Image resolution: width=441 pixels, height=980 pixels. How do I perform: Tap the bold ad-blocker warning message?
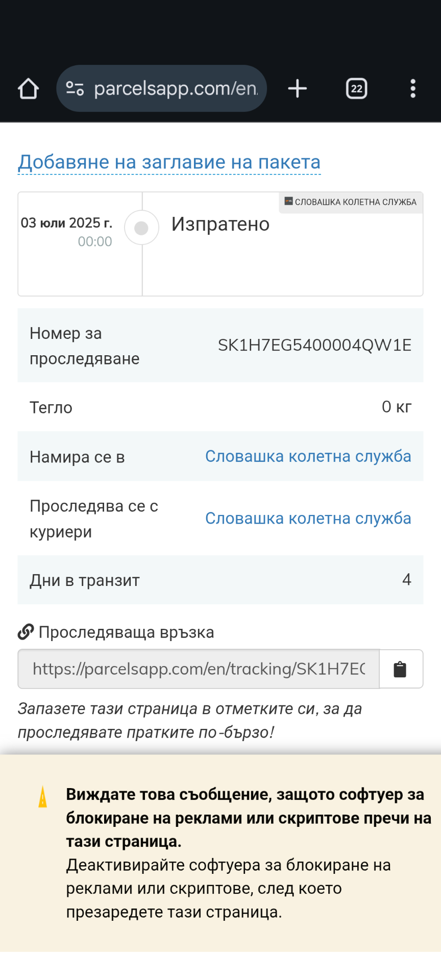click(x=249, y=818)
